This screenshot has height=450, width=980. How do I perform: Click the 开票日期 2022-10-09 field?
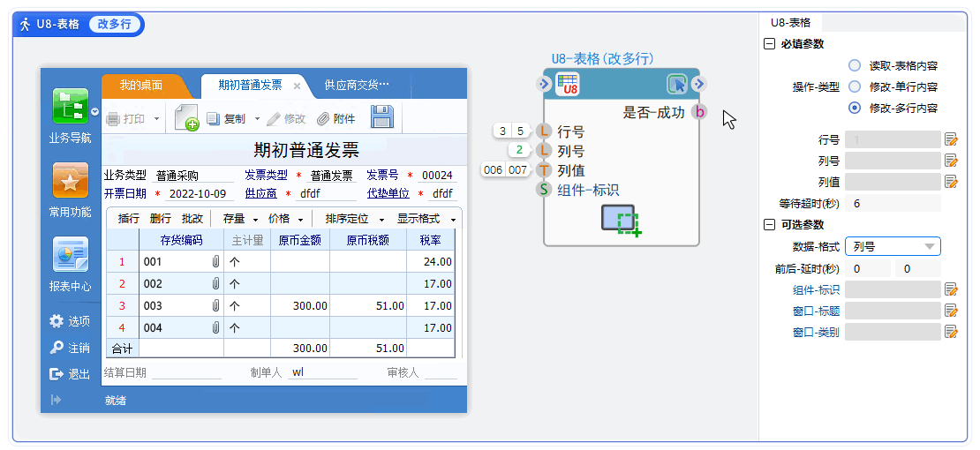tap(198, 193)
